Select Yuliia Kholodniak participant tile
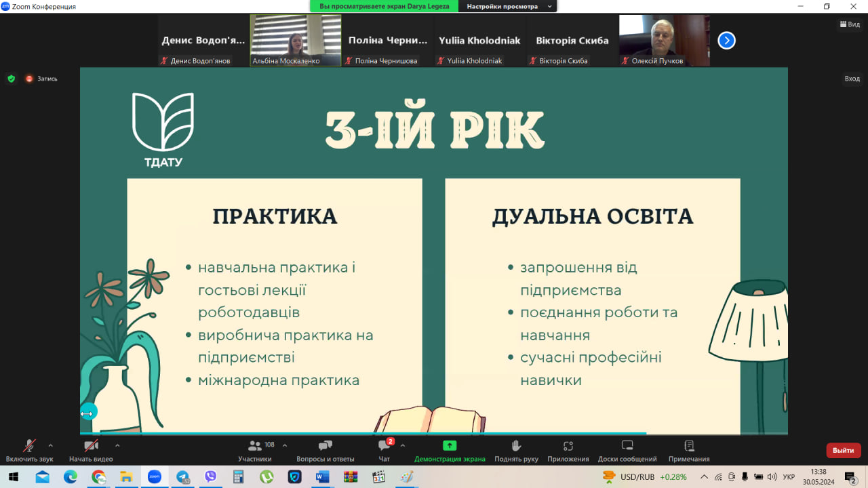The width and height of the screenshot is (868, 488). (x=480, y=40)
